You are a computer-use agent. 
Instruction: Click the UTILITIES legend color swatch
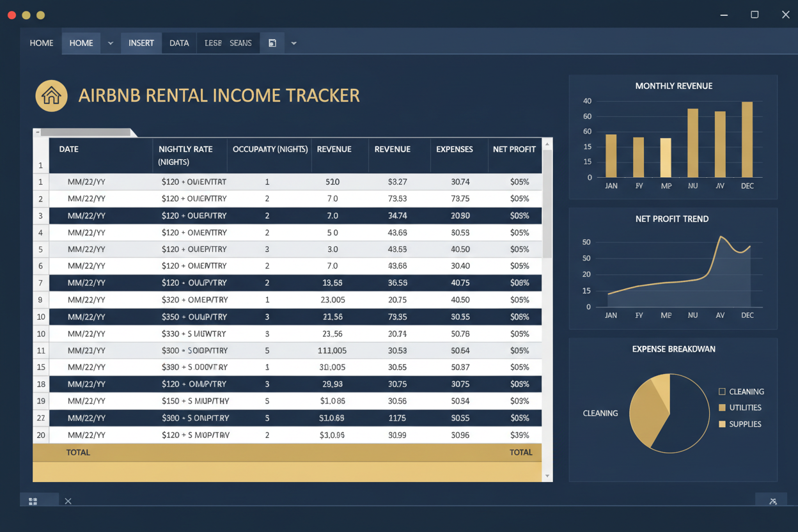(722, 407)
